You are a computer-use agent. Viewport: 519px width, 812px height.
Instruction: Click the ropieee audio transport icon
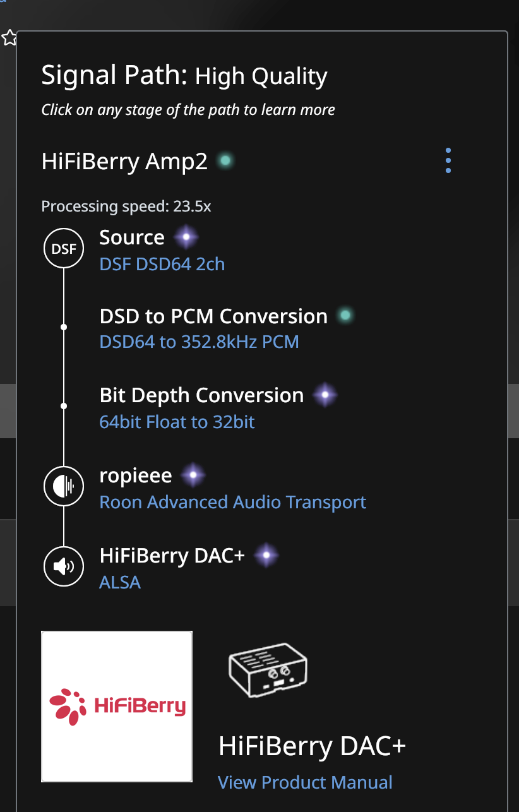pyautogui.click(x=64, y=486)
